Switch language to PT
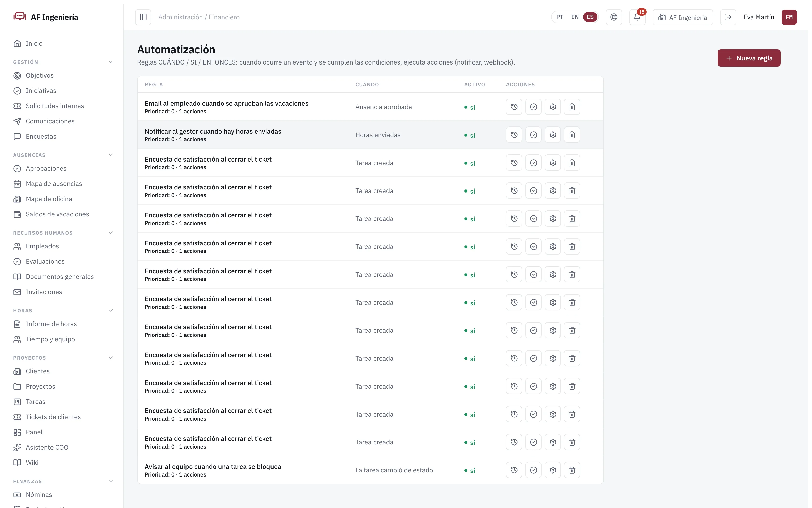Viewport: 812px width, 508px height. click(x=560, y=17)
